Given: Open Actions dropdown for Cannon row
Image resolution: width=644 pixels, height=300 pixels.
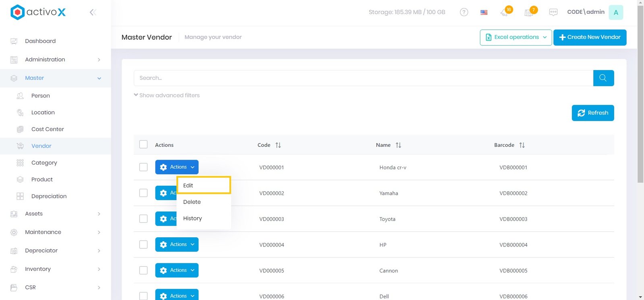Looking at the screenshot, I should [177, 270].
